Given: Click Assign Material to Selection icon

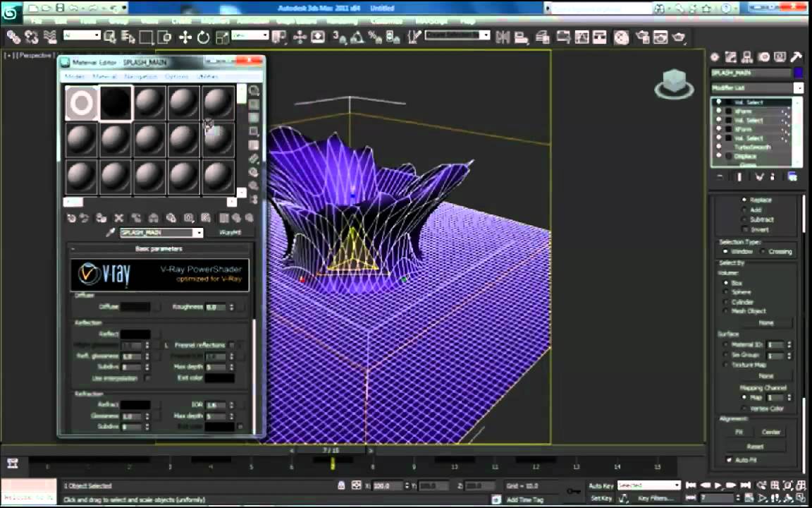Looking at the screenshot, I should pyautogui.click(x=101, y=218).
